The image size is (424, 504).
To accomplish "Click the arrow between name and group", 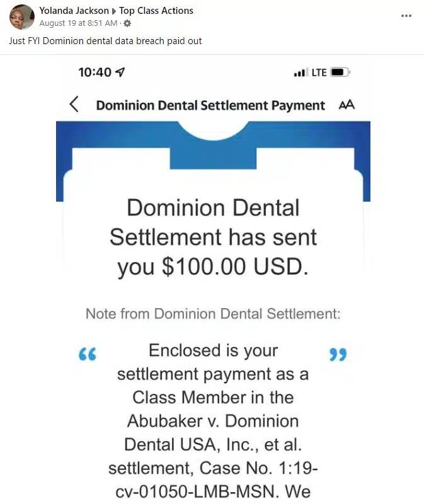I will pos(114,11).
